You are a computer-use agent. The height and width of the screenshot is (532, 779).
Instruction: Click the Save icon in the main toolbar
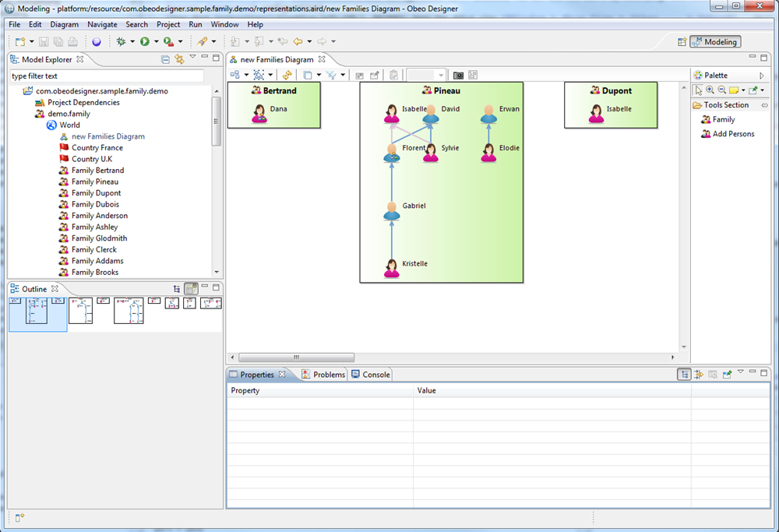click(44, 41)
